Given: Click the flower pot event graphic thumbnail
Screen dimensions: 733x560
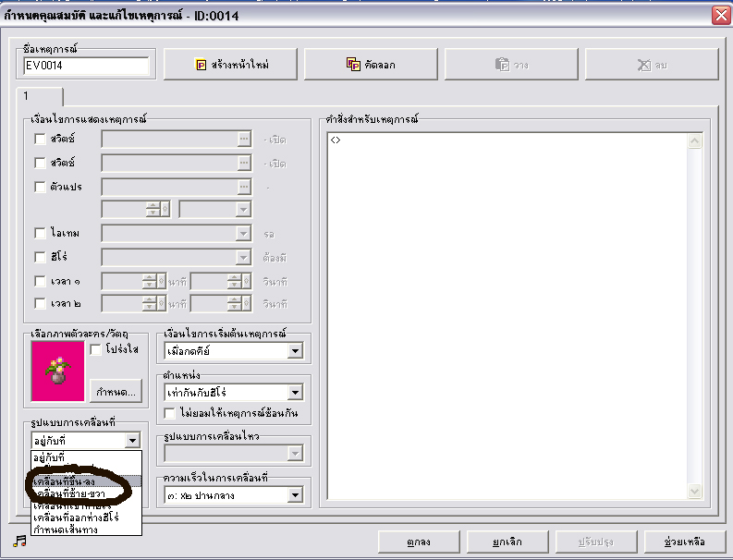Looking at the screenshot, I should (57, 371).
